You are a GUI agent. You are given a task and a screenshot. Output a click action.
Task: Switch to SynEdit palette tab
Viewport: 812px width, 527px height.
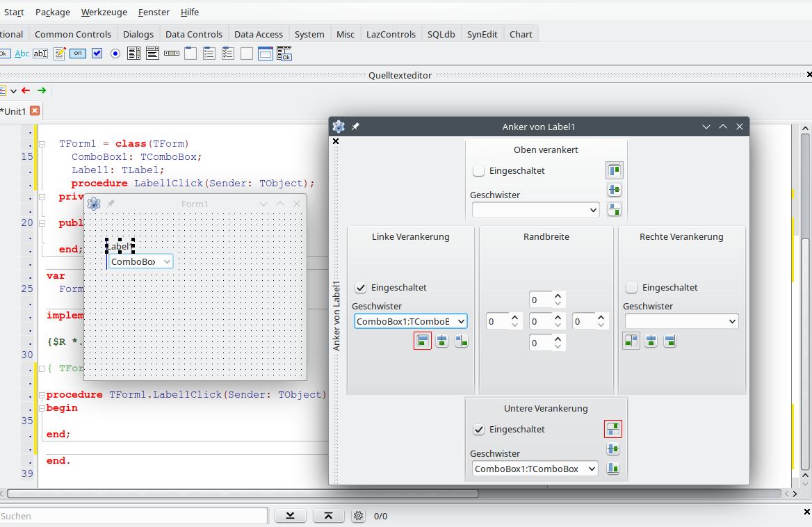click(482, 34)
